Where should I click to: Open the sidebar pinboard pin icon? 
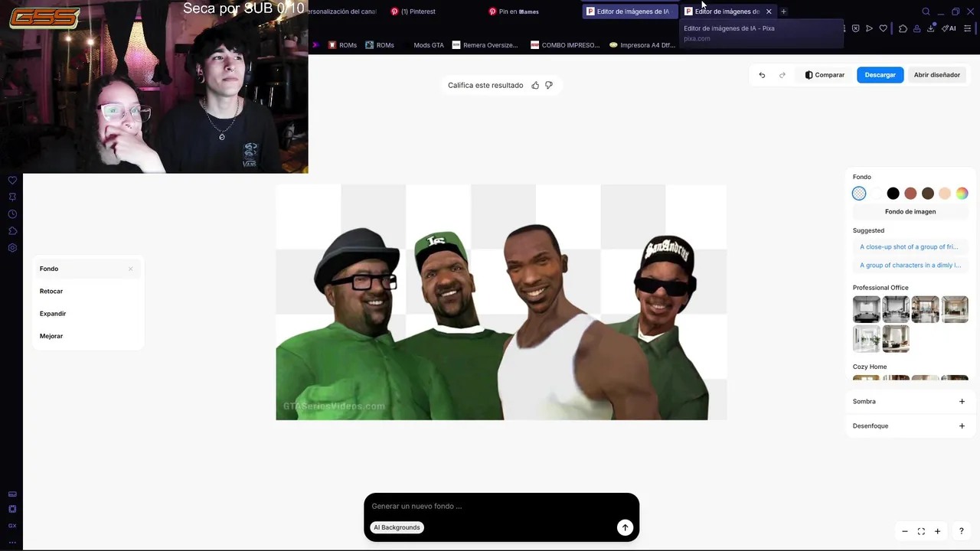point(12,197)
